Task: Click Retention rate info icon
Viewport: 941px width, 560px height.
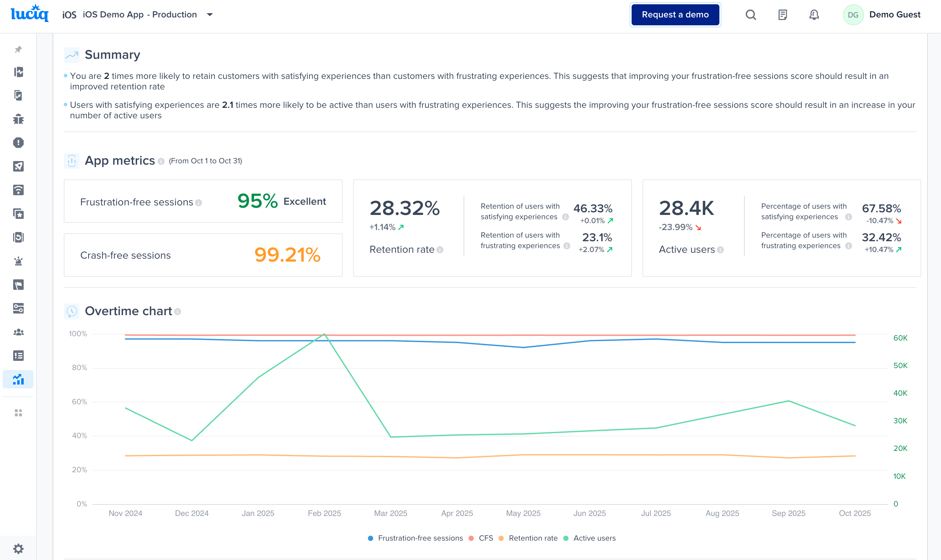Action: pyautogui.click(x=440, y=250)
